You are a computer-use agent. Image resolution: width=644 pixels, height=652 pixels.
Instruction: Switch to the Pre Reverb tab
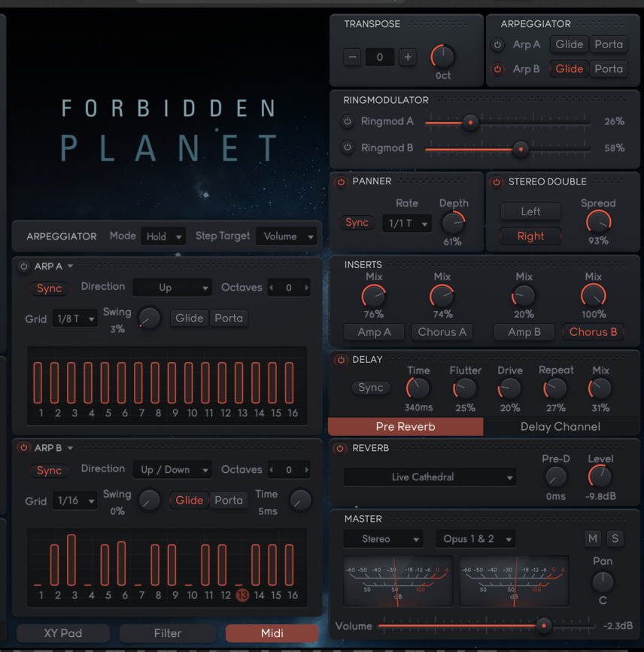(406, 427)
